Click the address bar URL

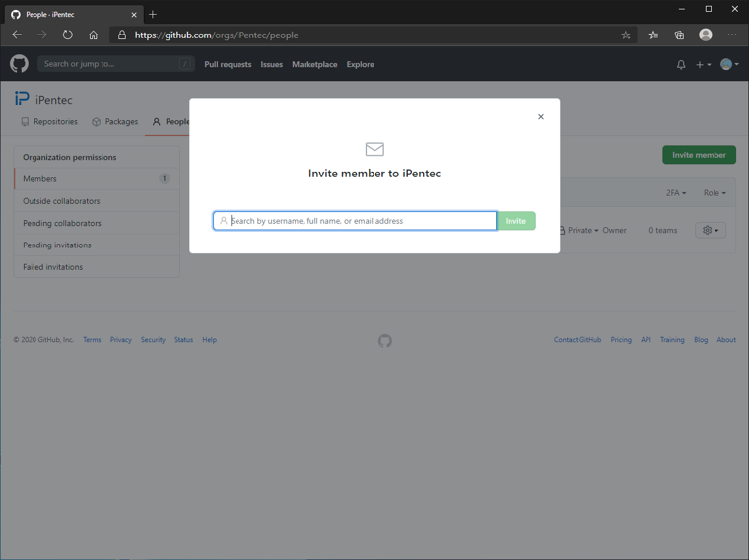(x=217, y=35)
